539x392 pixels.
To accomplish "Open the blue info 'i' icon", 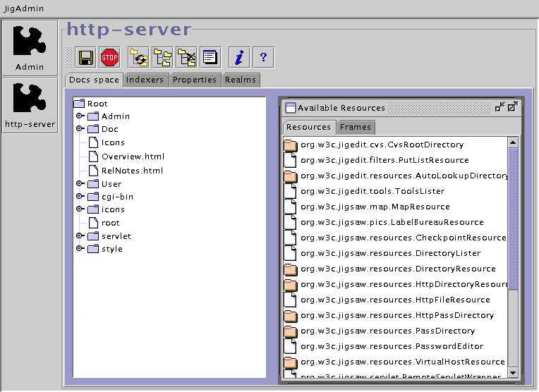I will (x=239, y=57).
